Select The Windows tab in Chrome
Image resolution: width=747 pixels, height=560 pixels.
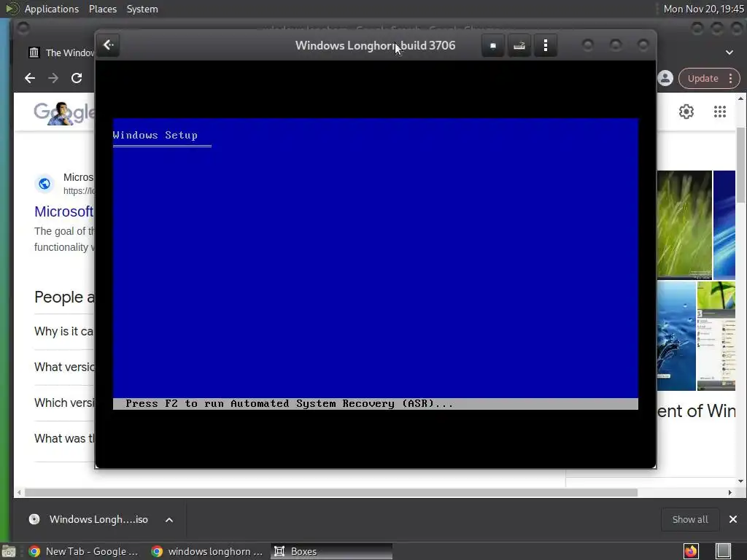pyautogui.click(x=61, y=52)
